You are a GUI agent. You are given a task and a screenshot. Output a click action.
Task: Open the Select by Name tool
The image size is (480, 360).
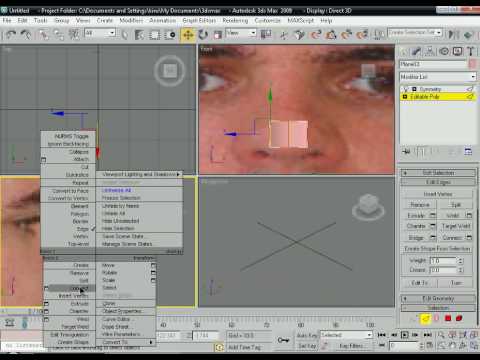pyautogui.click(x=139, y=35)
